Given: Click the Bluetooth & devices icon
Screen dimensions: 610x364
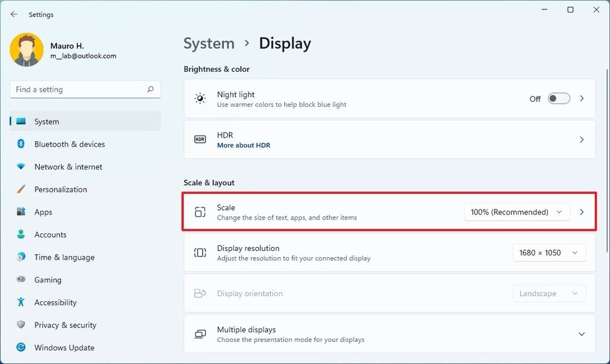Looking at the screenshot, I should tap(21, 144).
